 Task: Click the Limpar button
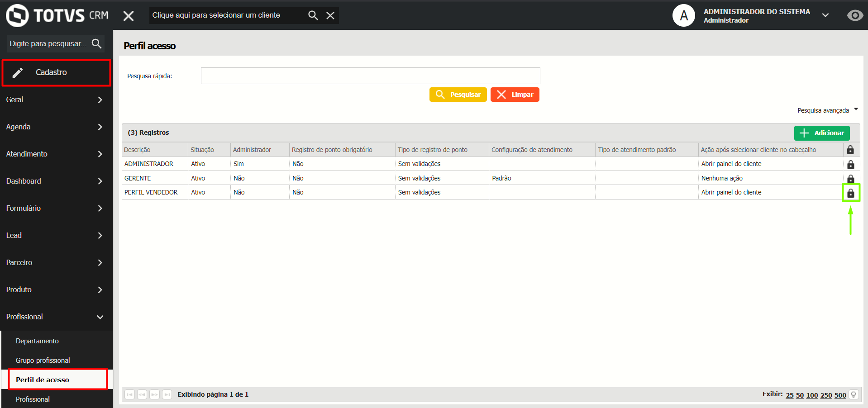(515, 95)
